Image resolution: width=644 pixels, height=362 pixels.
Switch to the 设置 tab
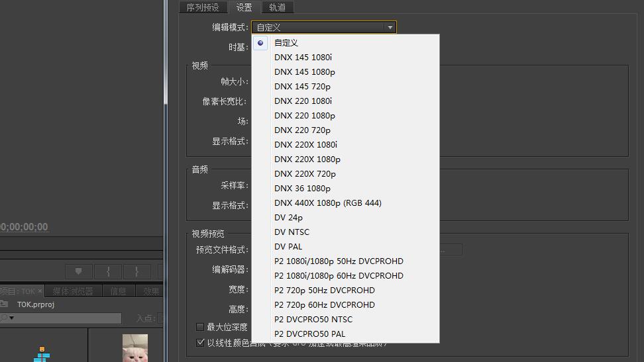(244, 7)
